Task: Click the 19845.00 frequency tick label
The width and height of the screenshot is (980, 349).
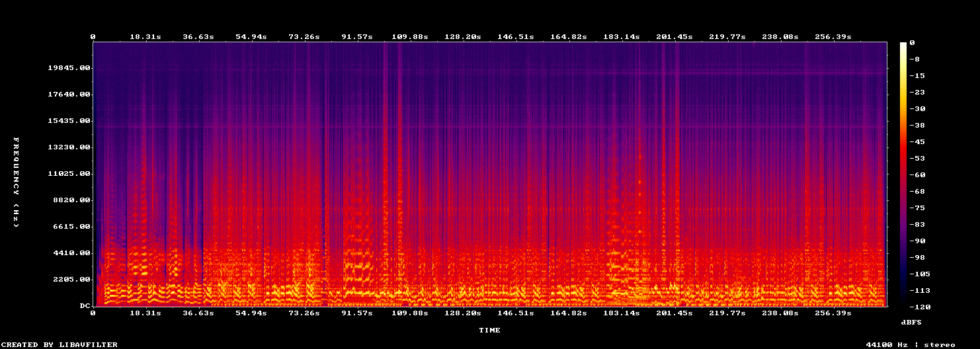Action: click(69, 68)
